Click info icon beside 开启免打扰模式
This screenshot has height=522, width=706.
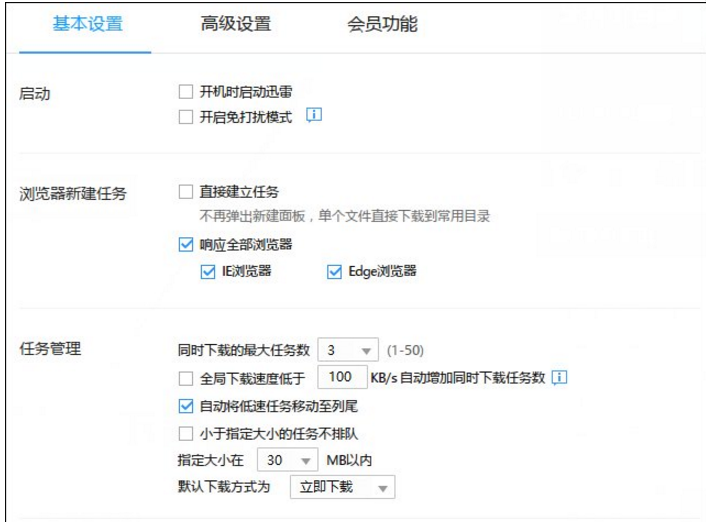coord(314,115)
